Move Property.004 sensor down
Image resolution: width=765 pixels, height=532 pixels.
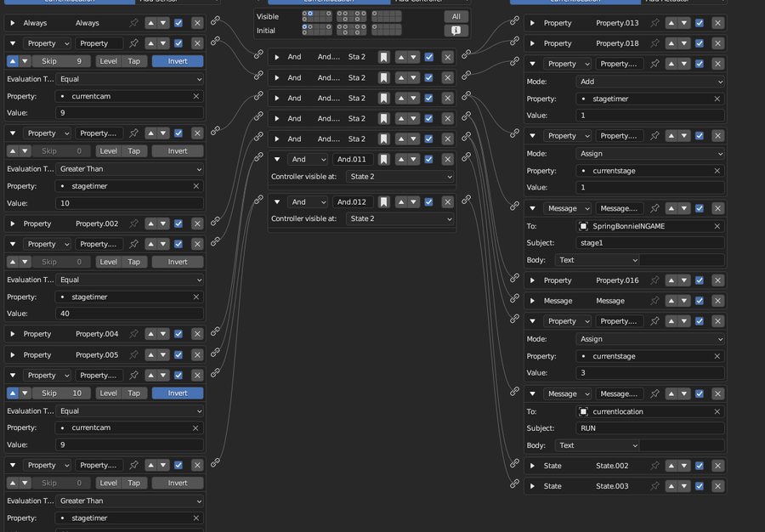(x=163, y=334)
